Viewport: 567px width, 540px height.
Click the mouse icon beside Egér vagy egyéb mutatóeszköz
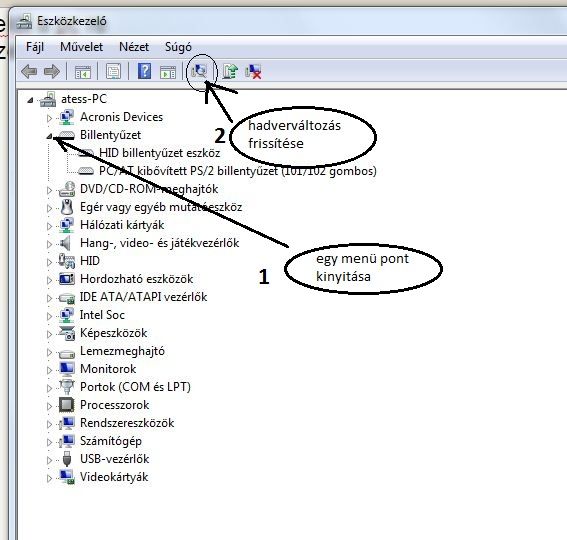click(x=67, y=207)
